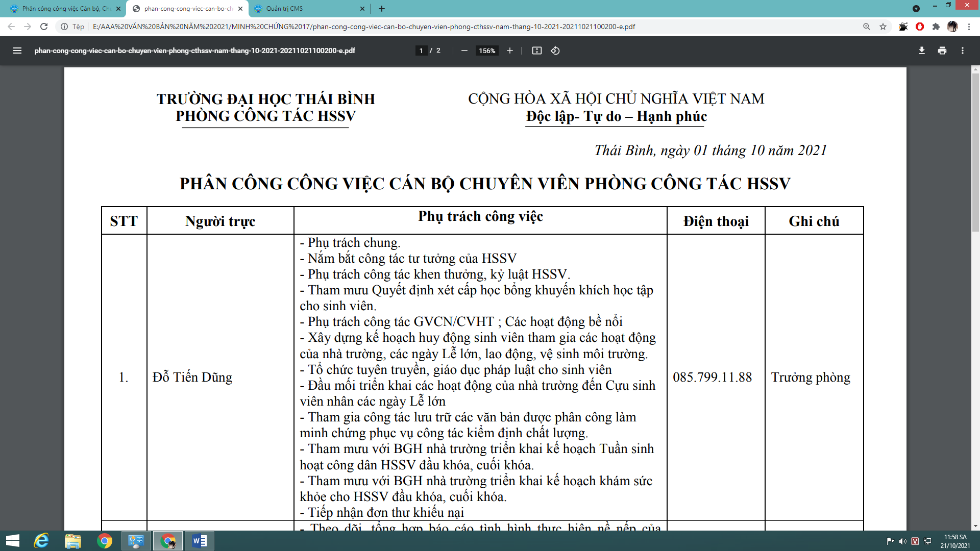Screen dimensions: 980x551
Task: Open the Chrome three-dot menu
Action: [969, 27]
